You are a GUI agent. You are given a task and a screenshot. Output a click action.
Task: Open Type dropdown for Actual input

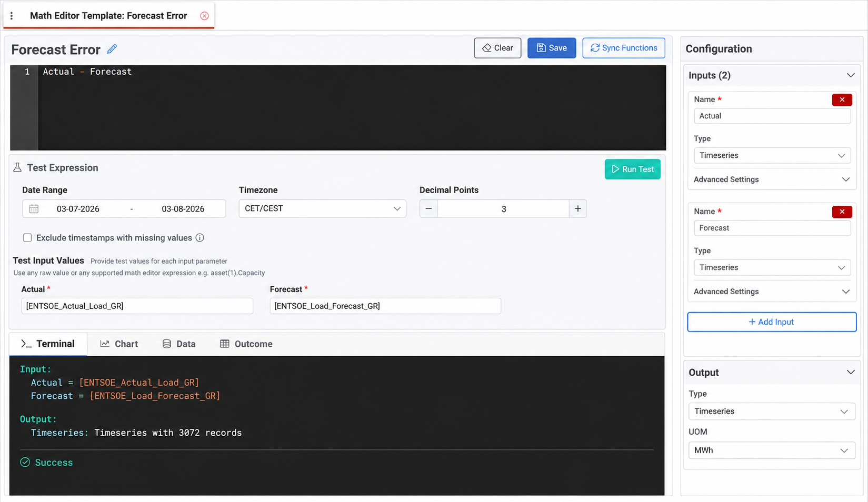pyautogui.click(x=772, y=155)
